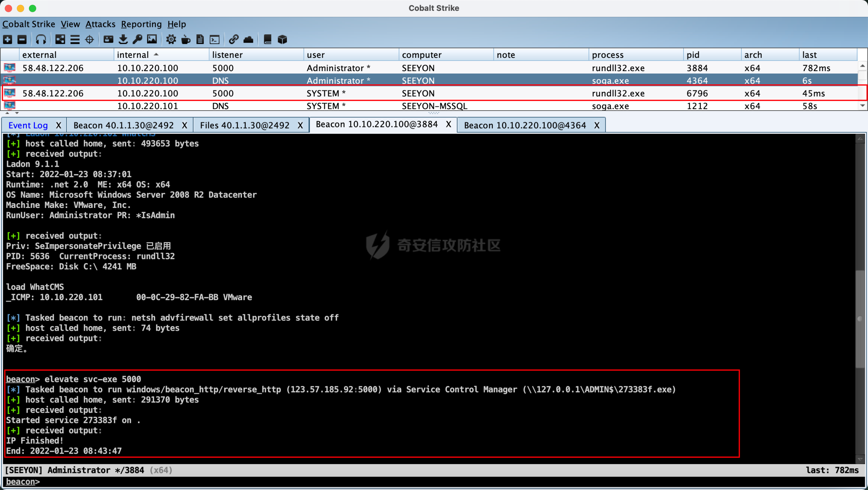Sort sessions by the computer column
Viewport: 868px width, 490px height.
[x=446, y=55]
